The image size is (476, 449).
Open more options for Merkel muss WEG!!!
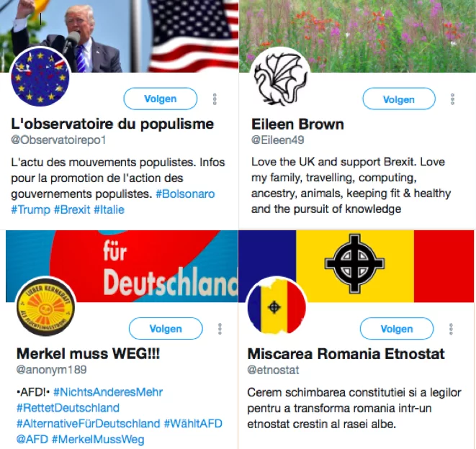pos(220,329)
